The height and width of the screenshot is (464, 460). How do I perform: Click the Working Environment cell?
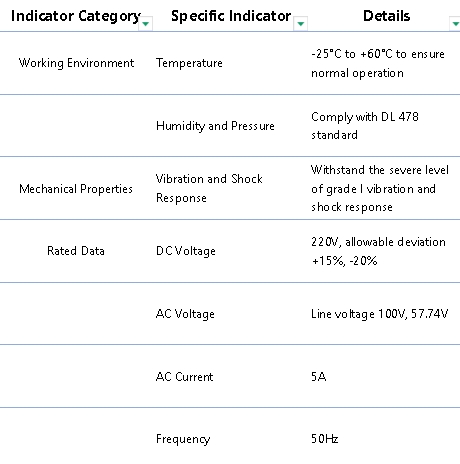[x=76, y=63]
